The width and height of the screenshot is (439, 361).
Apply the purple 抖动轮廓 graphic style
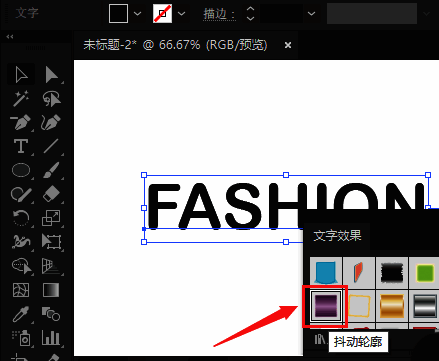[x=326, y=306]
